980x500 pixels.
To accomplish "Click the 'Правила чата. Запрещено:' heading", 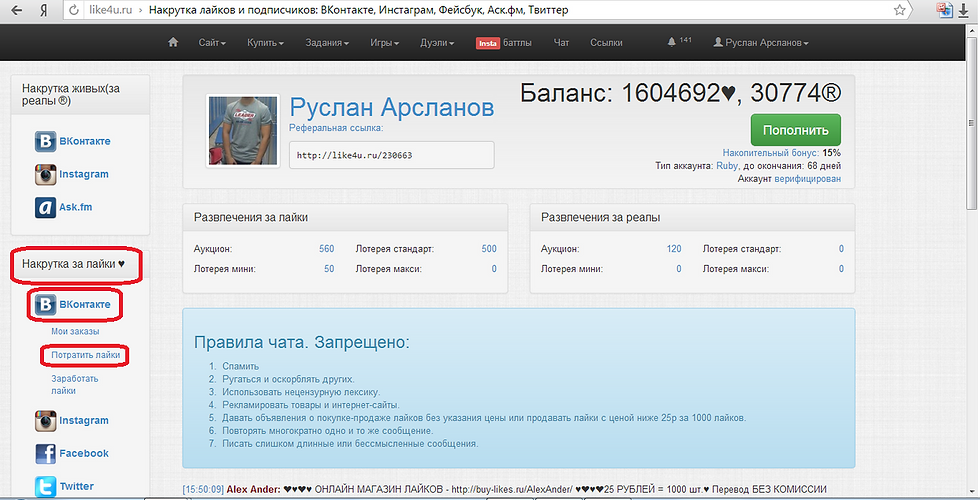I will point(302,342).
